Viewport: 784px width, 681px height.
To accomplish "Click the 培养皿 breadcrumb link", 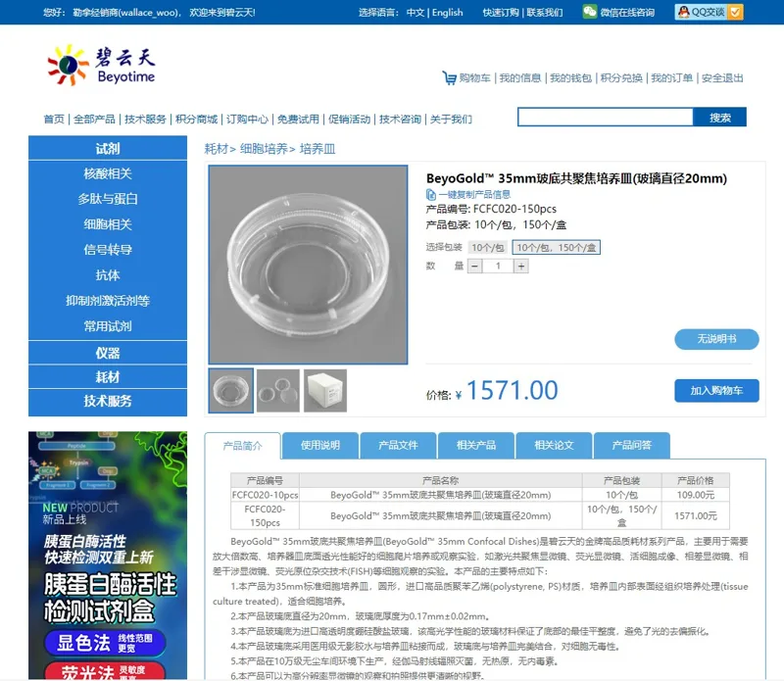I will pyautogui.click(x=317, y=149).
